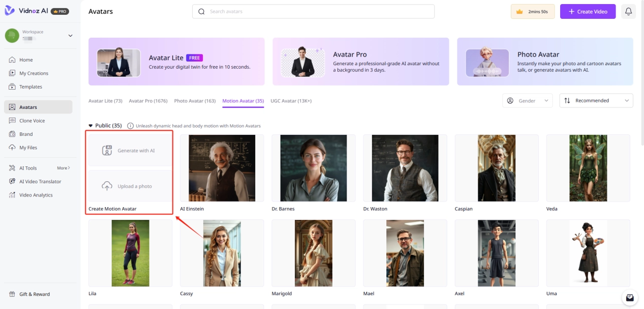Screen dimensions: 644x309
Task: Click the Gift & Reward icon
Action: click(x=12, y=294)
